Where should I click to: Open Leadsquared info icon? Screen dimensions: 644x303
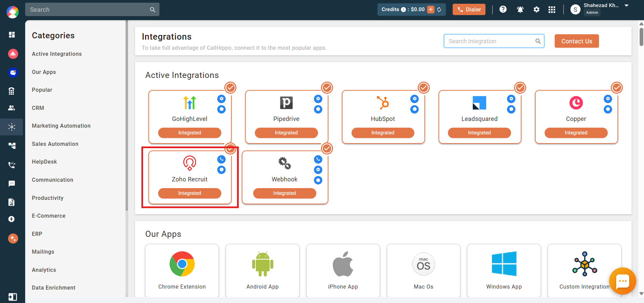[511, 109]
